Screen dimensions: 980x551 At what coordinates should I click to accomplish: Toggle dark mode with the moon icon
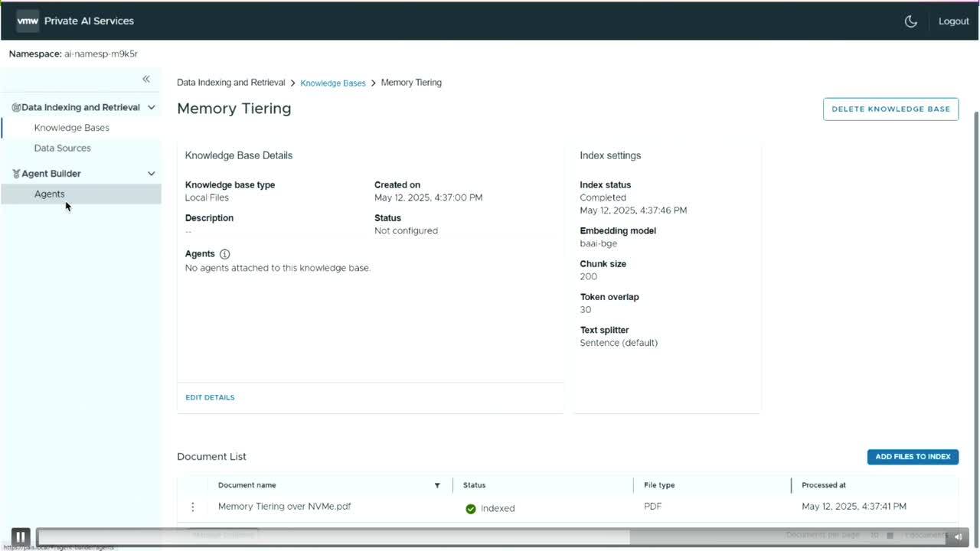tap(910, 21)
